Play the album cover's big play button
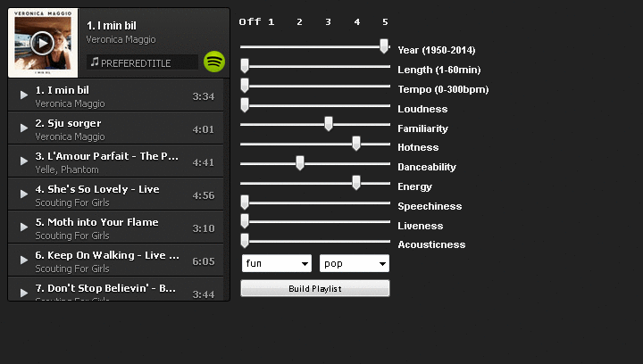643x364 pixels. (x=42, y=42)
